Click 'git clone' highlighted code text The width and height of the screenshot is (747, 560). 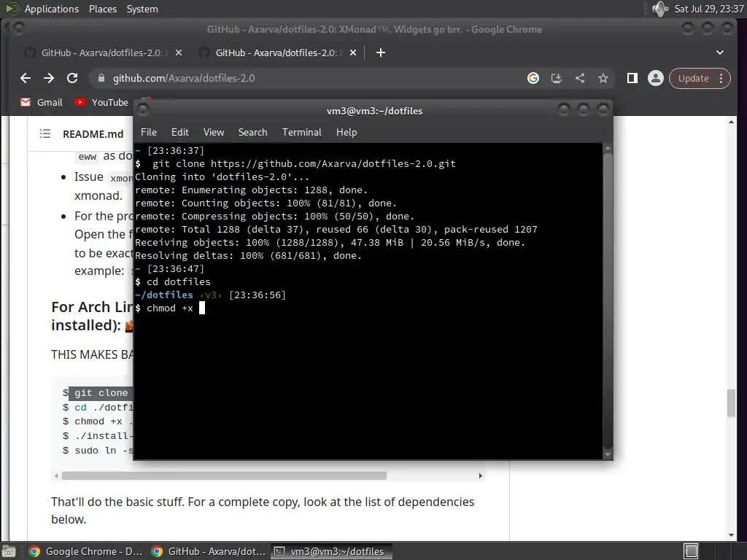click(x=101, y=393)
